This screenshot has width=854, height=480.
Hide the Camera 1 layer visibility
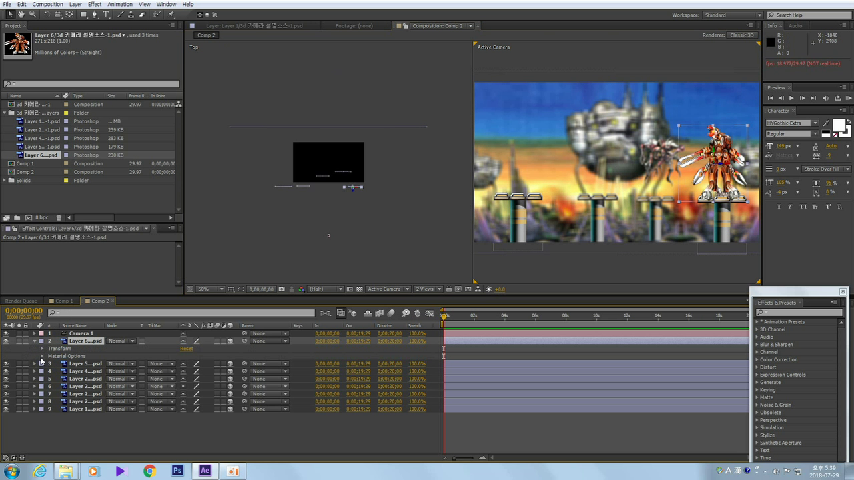5,333
